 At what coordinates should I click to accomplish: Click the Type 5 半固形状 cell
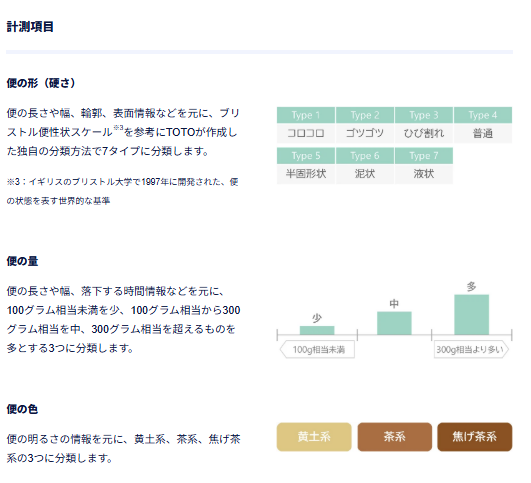tap(306, 166)
